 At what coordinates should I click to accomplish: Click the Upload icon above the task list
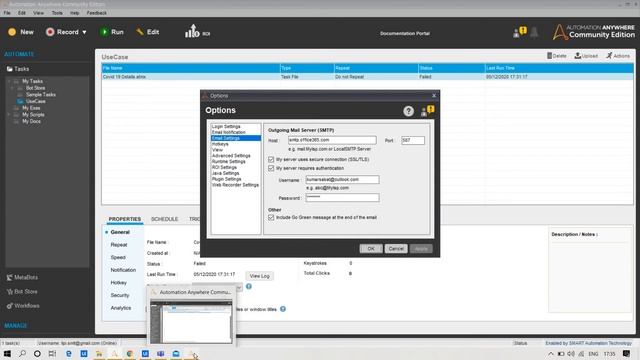pos(586,56)
